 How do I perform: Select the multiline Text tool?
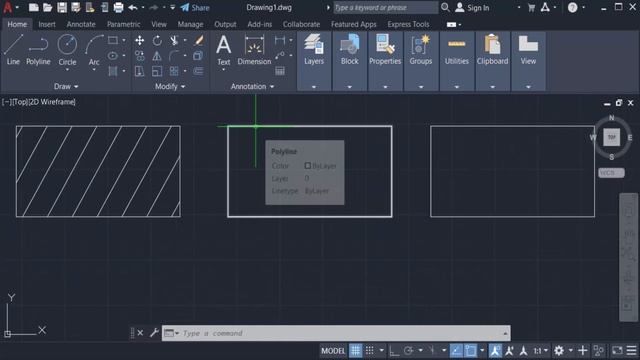tap(224, 50)
